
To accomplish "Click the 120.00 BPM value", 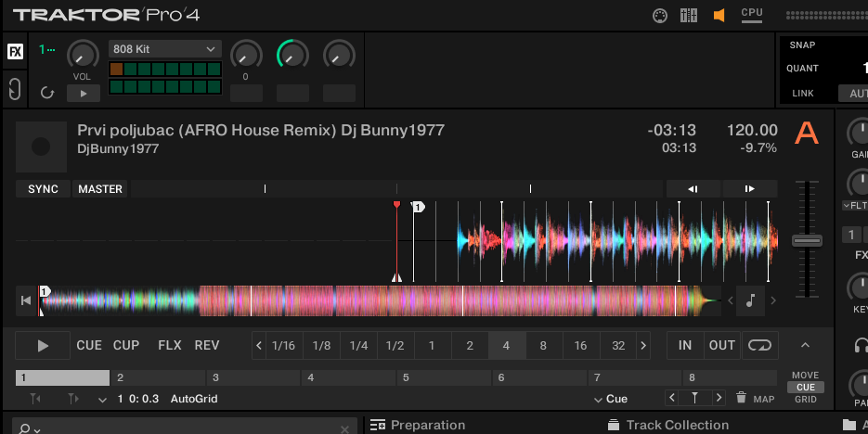I will click(752, 131).
